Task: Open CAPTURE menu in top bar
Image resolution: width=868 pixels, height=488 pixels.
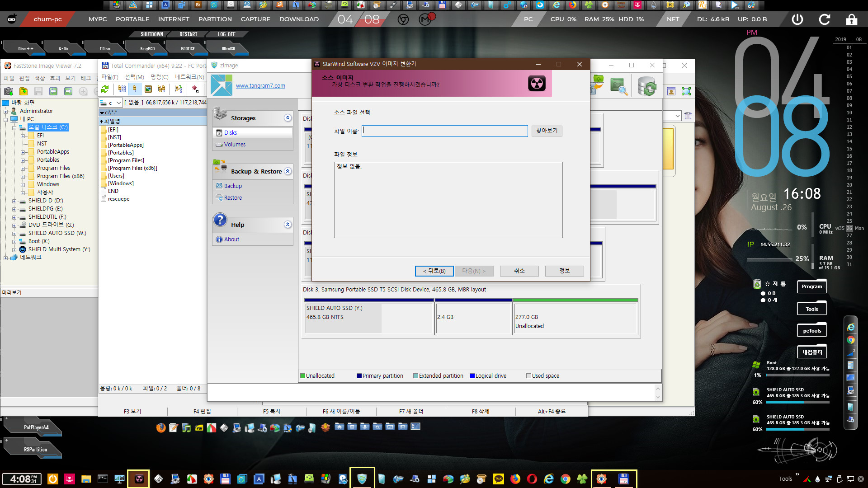Action: pos(255,19)
